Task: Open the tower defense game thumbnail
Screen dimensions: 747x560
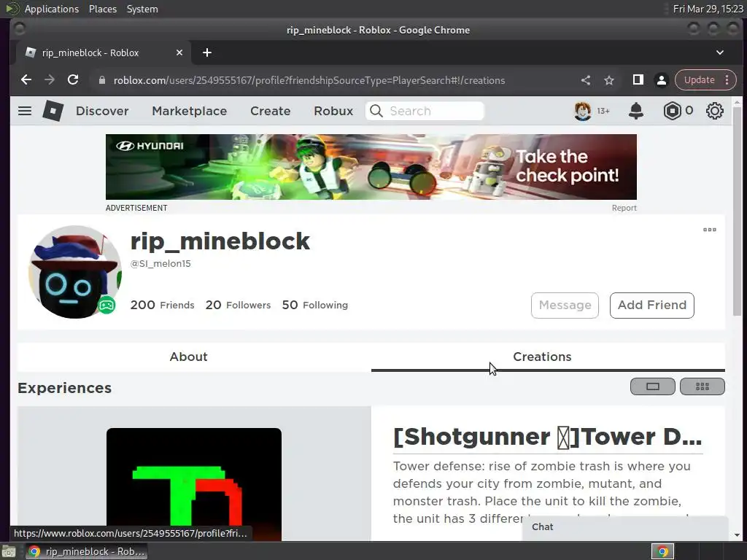Action: point(194,484)
